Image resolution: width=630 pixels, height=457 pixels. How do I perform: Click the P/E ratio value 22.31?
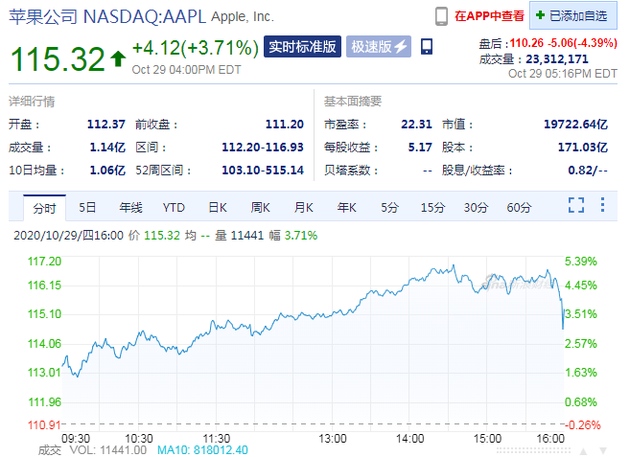pyautogui.click(x=416, y=124)
